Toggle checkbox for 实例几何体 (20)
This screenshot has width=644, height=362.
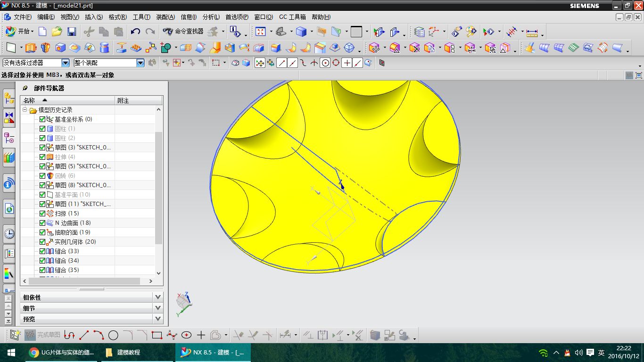point(42,242)
